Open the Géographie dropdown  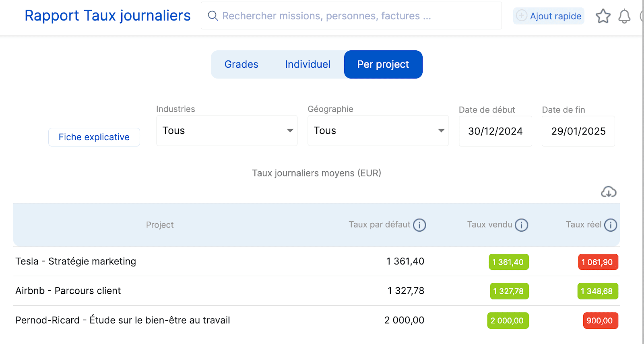tap(378, 131)
